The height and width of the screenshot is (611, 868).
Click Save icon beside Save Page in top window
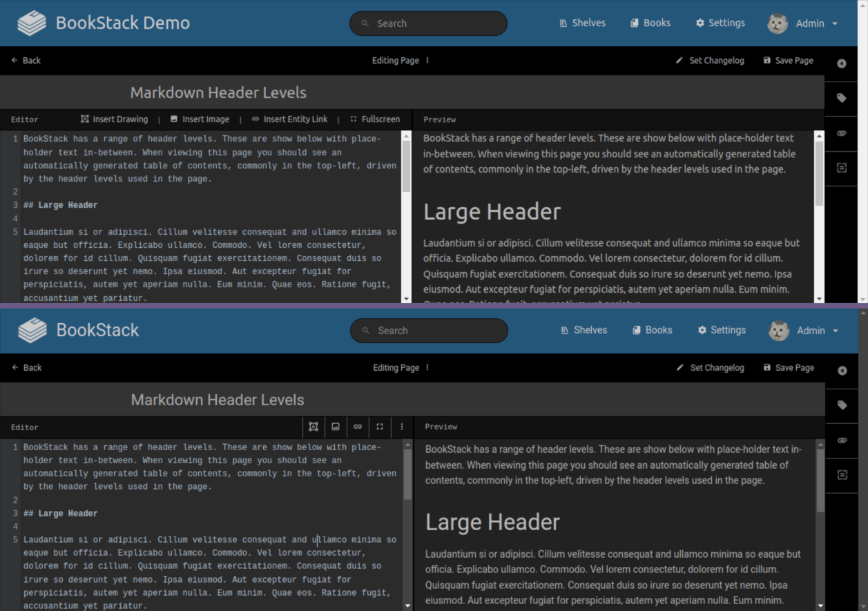coord(767,60)
